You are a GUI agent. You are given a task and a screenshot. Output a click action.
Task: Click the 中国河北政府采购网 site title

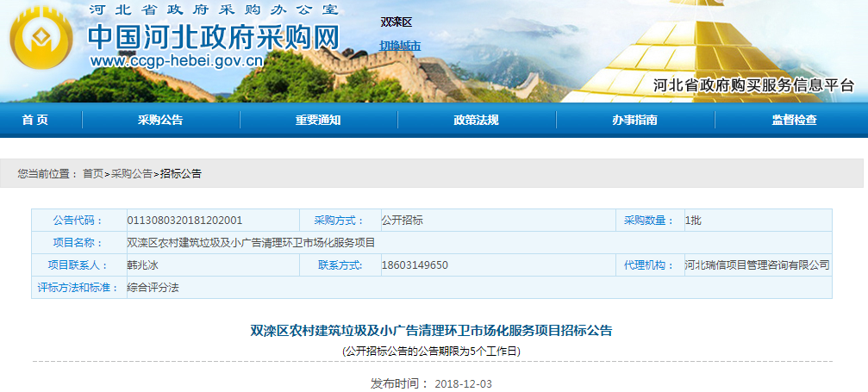[x=214, y=37]
